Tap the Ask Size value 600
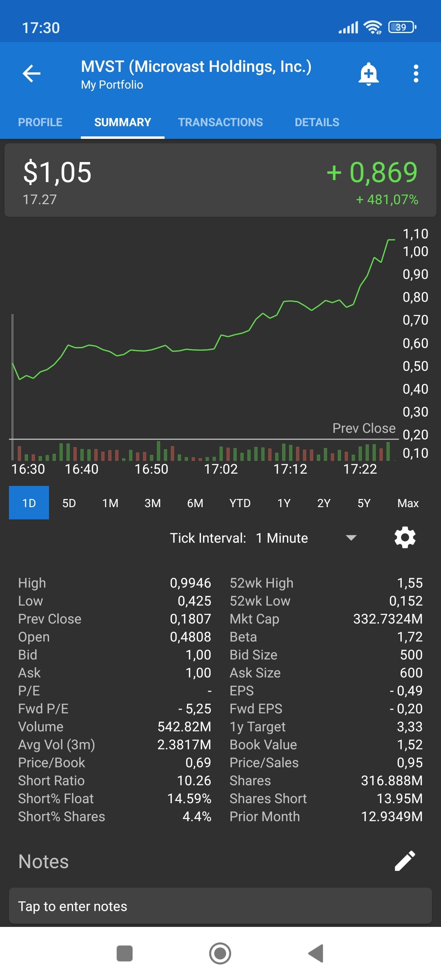Screen dimensions: 441x980 click(411, 673)
